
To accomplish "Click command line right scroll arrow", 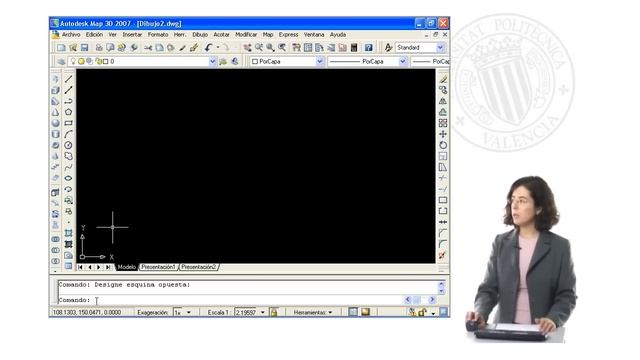I will click(x=432, y=300).
